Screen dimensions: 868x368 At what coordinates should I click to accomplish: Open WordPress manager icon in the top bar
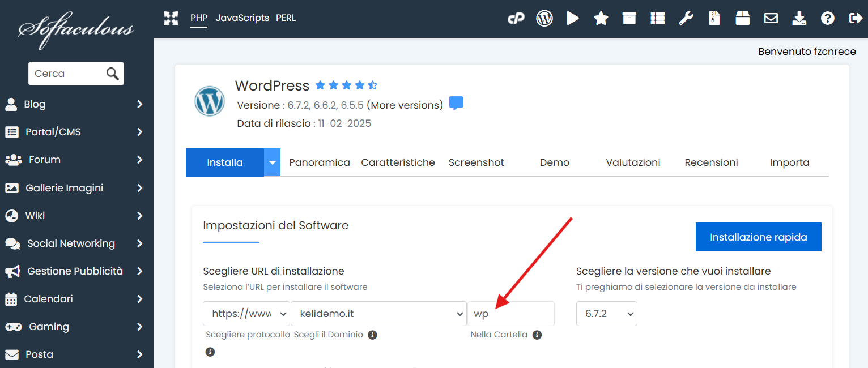[544, 19]
